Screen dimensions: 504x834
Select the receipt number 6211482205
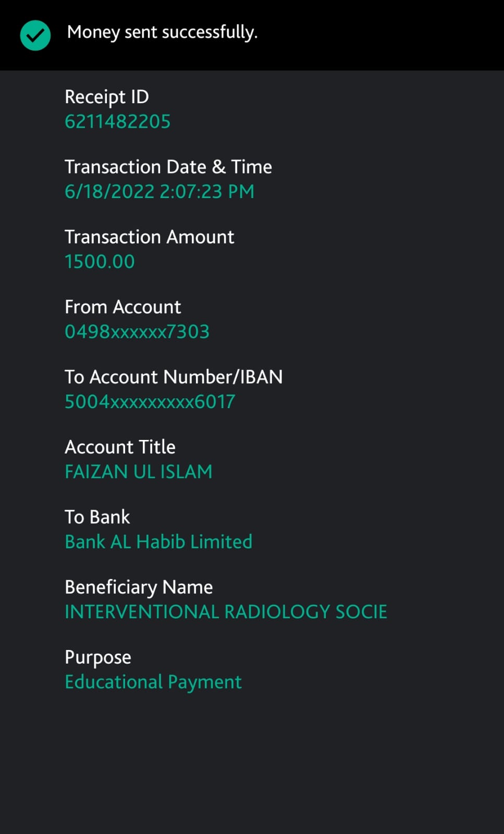[x=118, y=121]
